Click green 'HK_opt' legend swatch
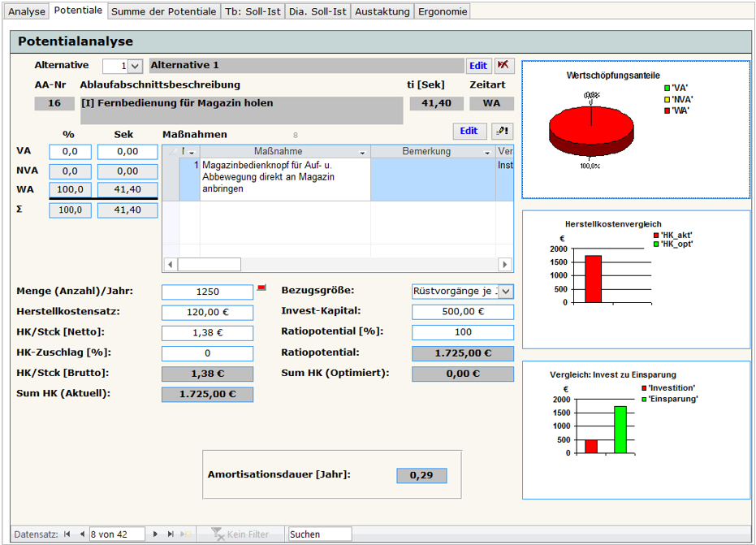 656,244
